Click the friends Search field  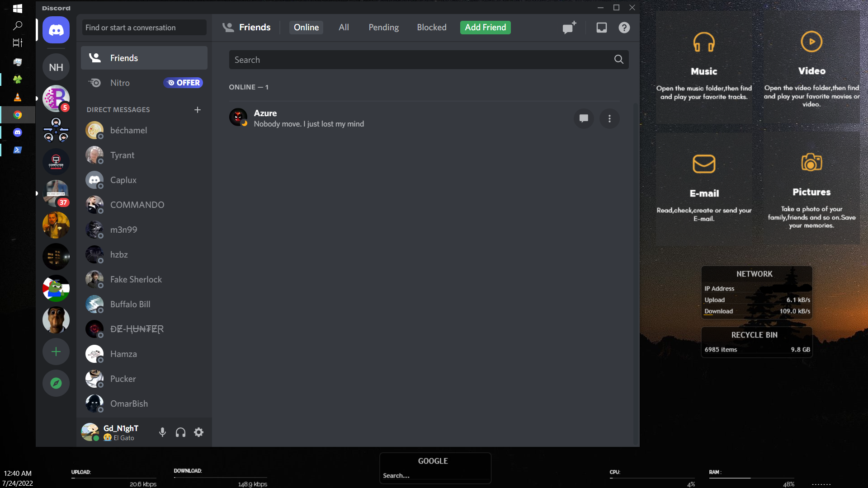420,60
